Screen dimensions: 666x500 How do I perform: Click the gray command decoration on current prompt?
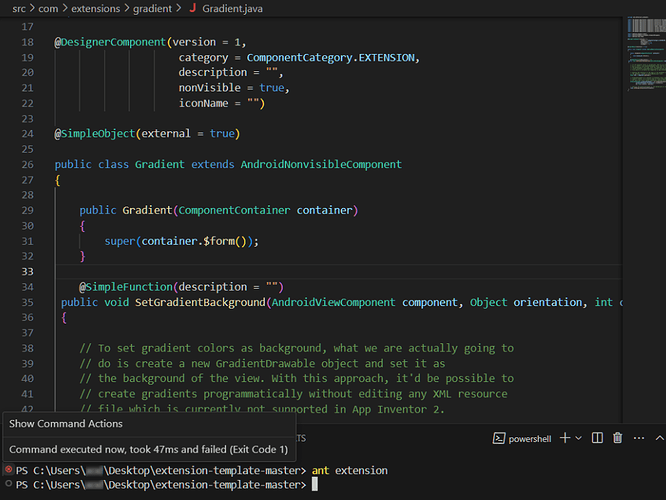click(x=8, y=483)
